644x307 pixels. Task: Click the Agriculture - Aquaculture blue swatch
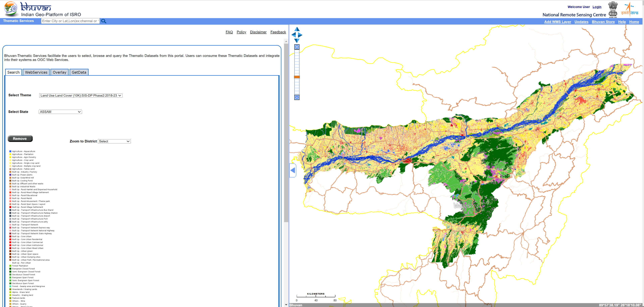click(10, 151)
